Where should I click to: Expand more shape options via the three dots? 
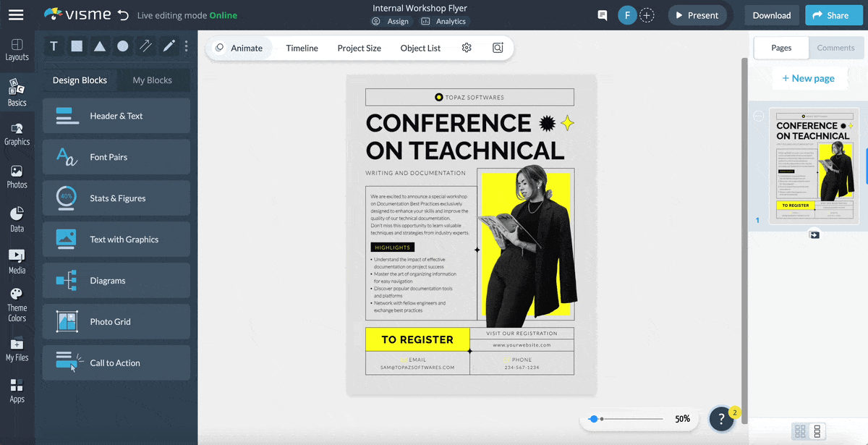(x=186, y=46)
